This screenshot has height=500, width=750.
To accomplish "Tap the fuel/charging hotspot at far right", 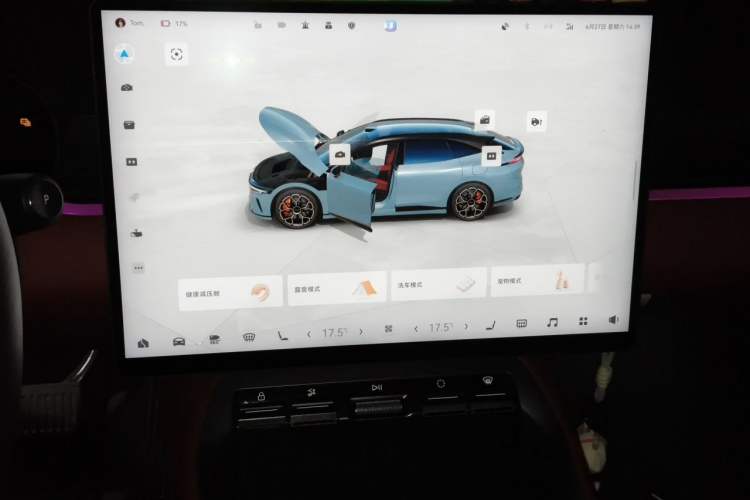I will click(x=536, y=122).
